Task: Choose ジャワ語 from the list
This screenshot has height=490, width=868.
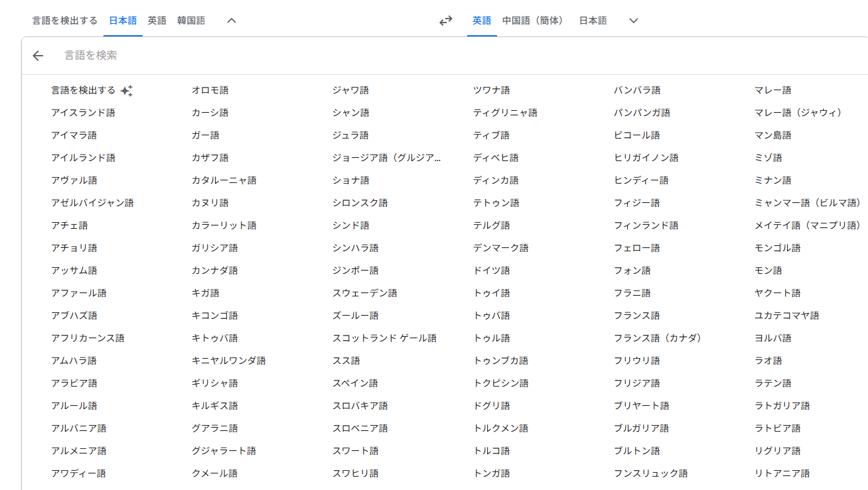Action: coord(350,90)
